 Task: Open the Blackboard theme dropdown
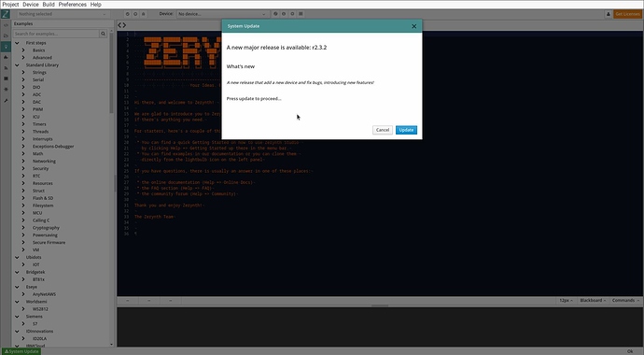tap(593, 301)
